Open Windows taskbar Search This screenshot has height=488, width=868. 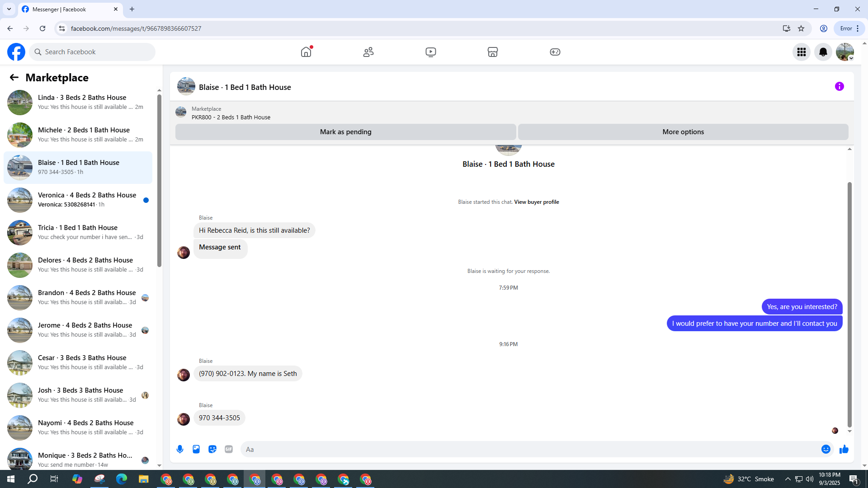[x=33, y=479]
